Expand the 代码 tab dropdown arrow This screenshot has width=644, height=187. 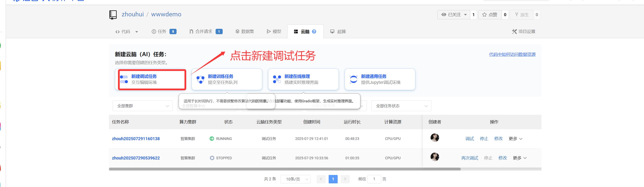click(x=136, y=32)
